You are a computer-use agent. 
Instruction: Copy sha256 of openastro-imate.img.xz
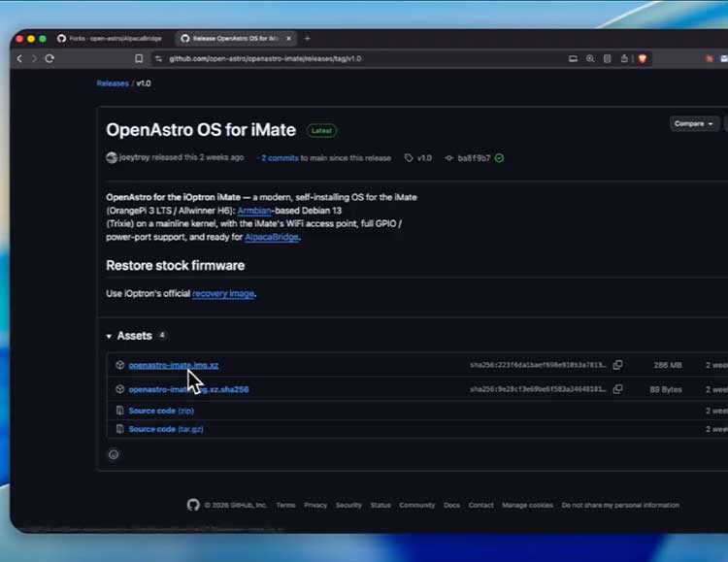pyautogui.click(x=617, y=365)
